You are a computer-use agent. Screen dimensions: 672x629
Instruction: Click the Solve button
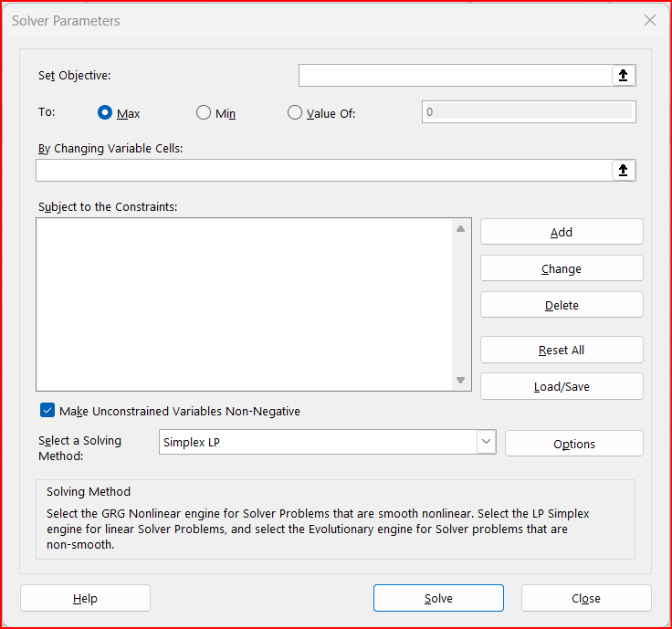pos(438,599)
